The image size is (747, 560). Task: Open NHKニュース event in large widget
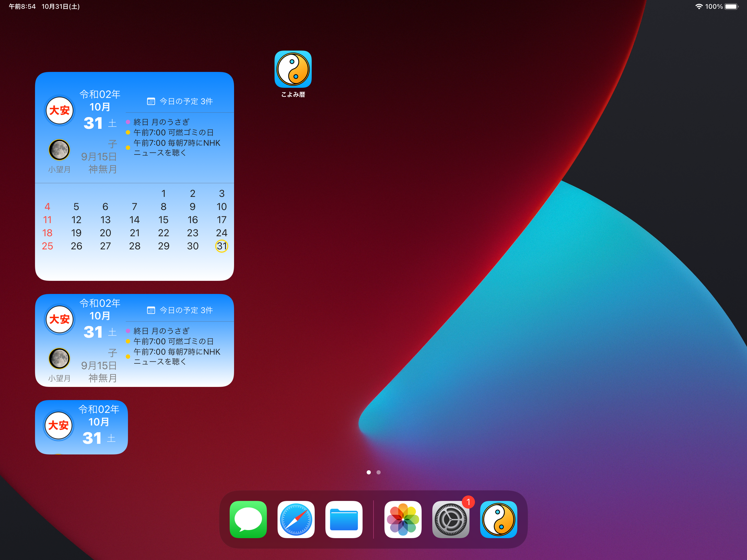(177, 148)
